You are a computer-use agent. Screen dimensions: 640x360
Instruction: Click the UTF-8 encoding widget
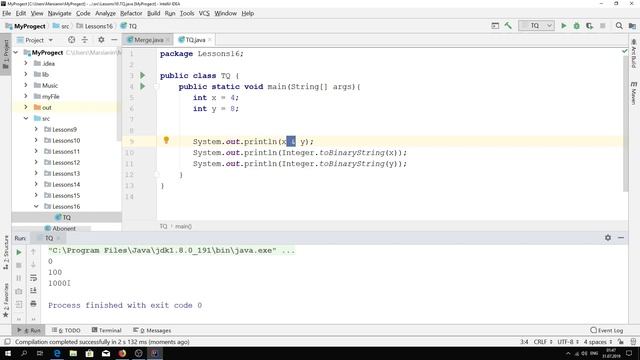point(568,342)
